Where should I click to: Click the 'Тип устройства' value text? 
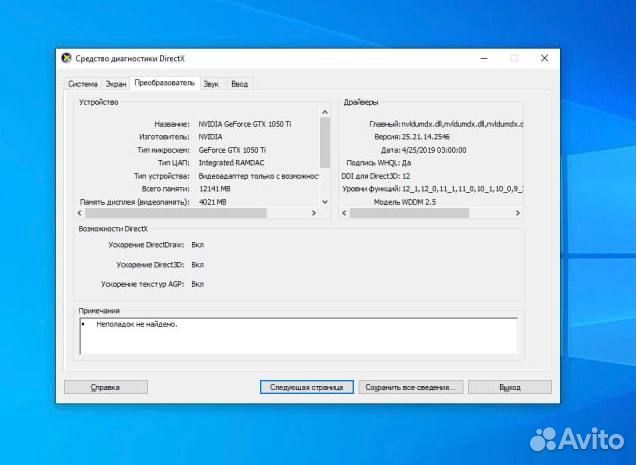(x=258, y=176)
